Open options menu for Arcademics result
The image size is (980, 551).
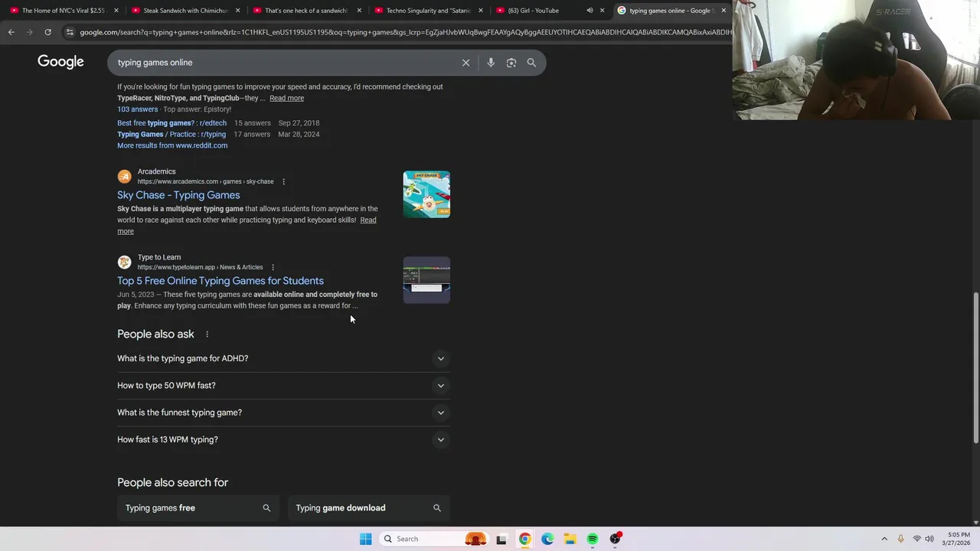pos(283,182)
